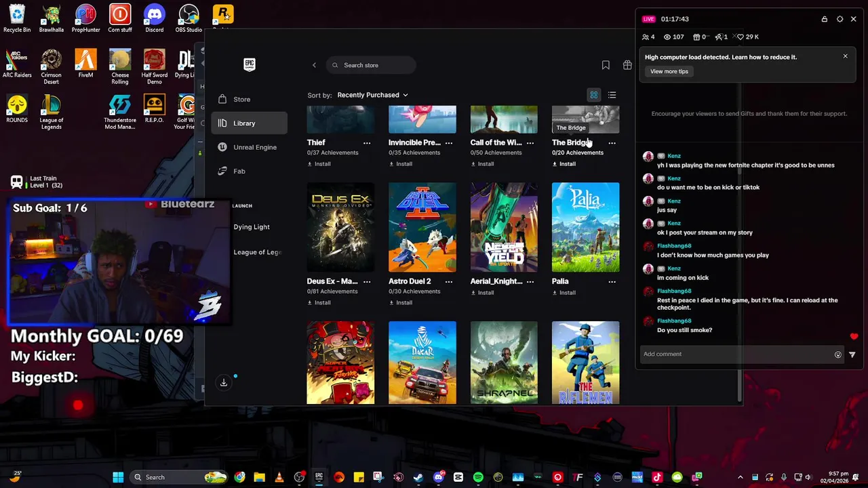Open the Sort by Recently Purchased dropdown
This screenshot has height=488, width=868.
[x=372, y=95]
